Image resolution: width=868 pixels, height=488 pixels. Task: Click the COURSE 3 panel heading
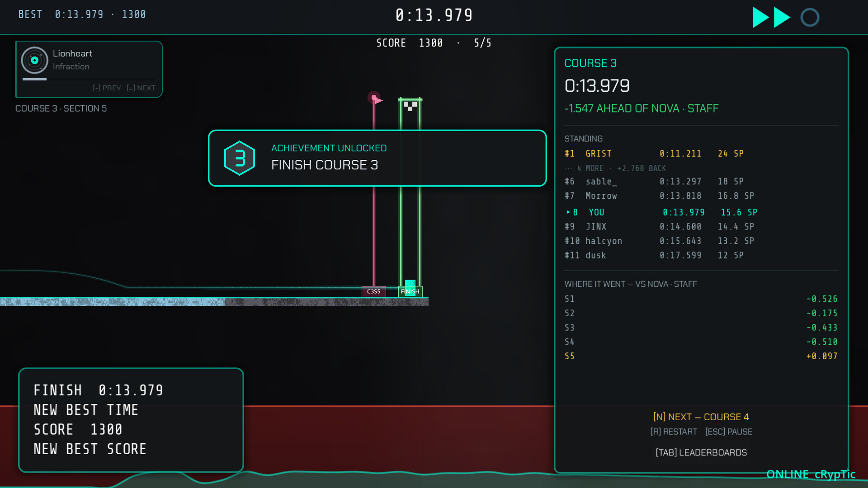(x=590, y=63)
